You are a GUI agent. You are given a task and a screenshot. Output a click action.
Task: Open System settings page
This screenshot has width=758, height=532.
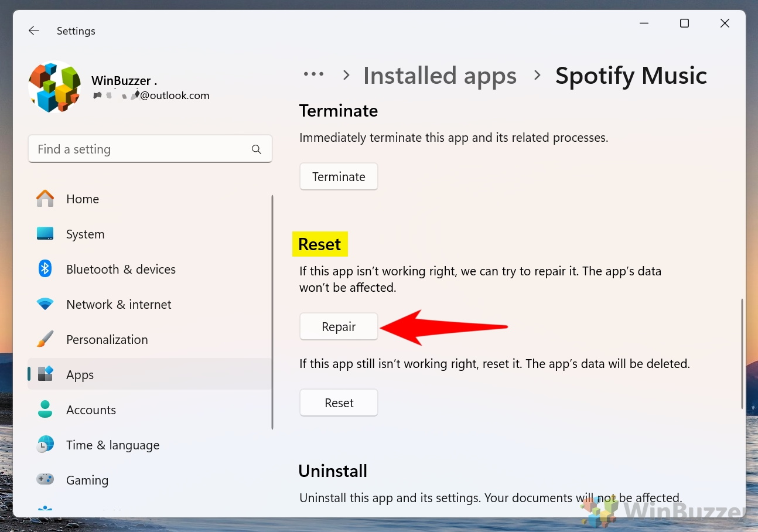(86, 234)
